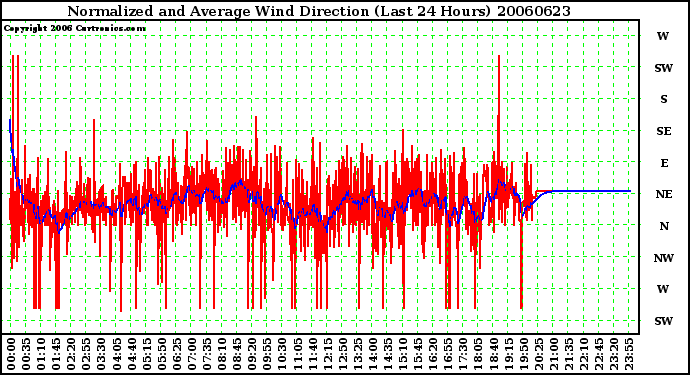Click the 12:50 time axis label

(342, 354)
